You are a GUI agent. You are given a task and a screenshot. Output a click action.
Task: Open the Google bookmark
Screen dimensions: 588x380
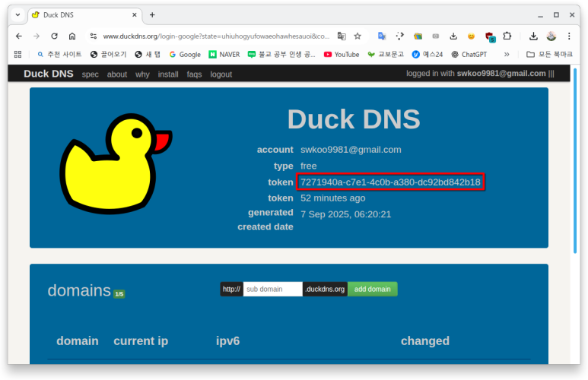click(x=185, y=54)
